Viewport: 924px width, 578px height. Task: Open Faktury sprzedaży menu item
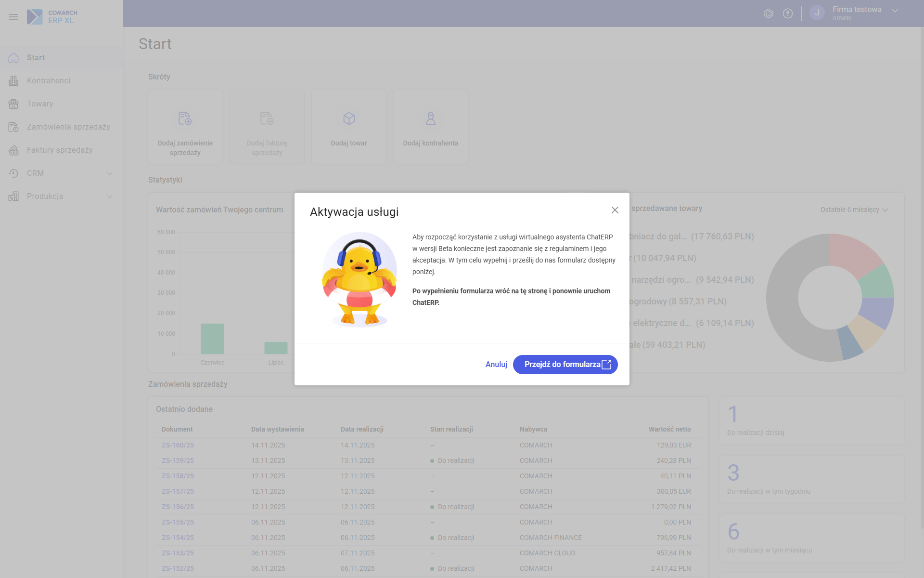pos(60,150)
